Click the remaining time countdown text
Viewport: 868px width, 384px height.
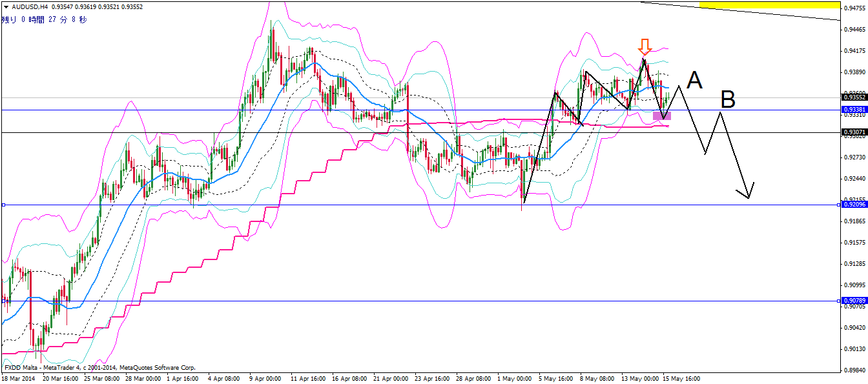pyautogui.click(x=44, y=19)
